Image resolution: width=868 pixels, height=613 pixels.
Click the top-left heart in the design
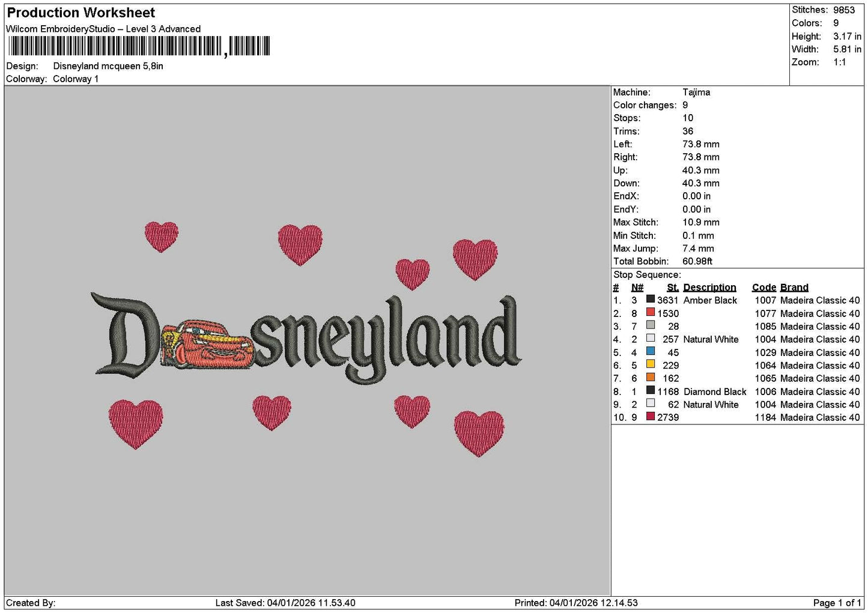pyautogui.click(x=162, y=237)
